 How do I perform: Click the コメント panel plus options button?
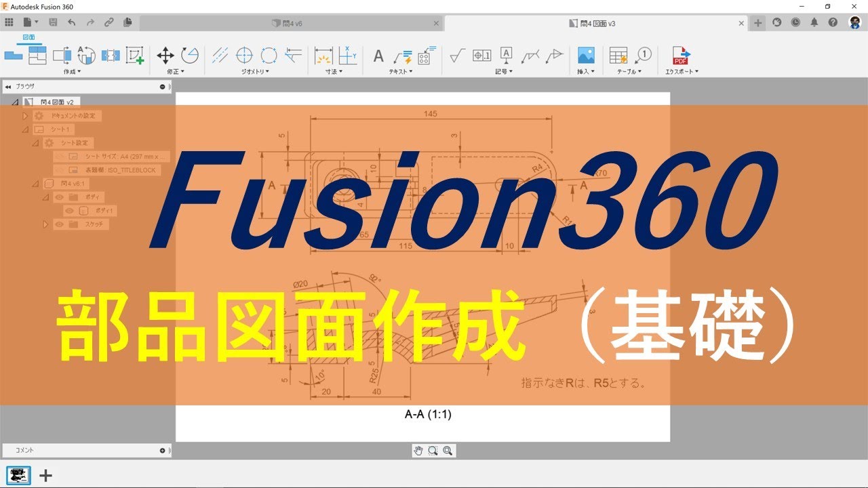pyautogui.click(x=162, y=450)
